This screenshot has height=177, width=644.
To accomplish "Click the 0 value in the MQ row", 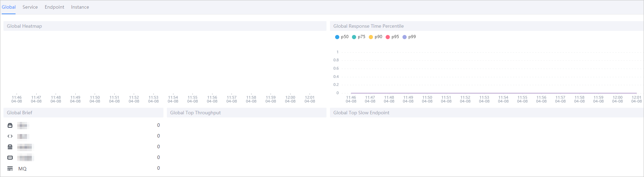I will pyautogui.click(x=159, y=168).
